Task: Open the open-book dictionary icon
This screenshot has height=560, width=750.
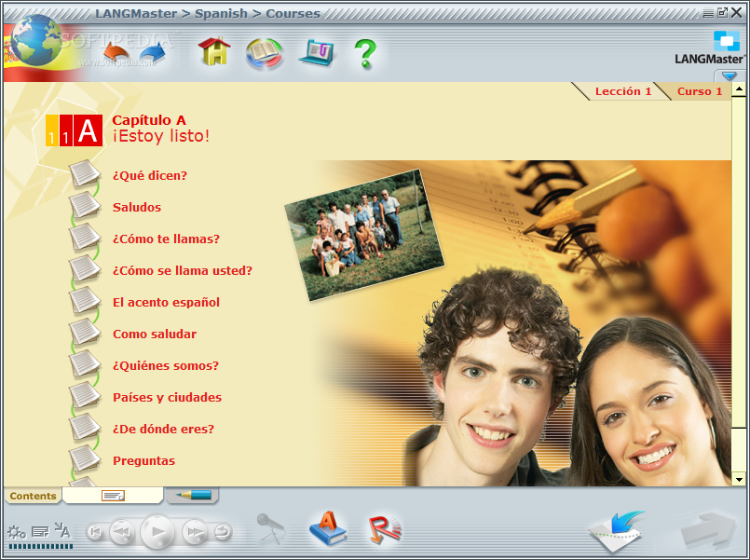Action: pyautogui.click(x=264, y=52)
